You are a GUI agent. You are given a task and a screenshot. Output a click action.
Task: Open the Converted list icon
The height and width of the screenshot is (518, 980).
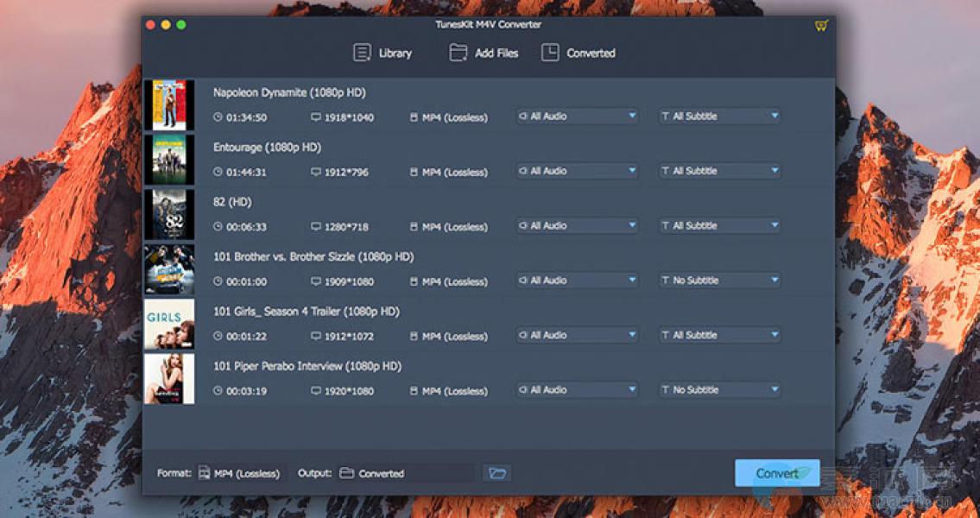click(x=550, y=53)
